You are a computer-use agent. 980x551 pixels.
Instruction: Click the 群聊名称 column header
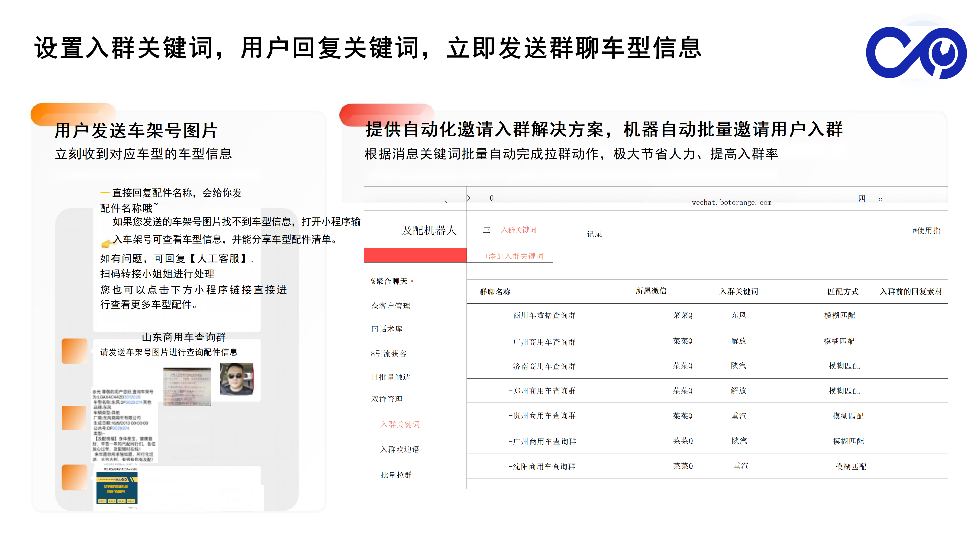pyautogui.click(x=495, y=292)
